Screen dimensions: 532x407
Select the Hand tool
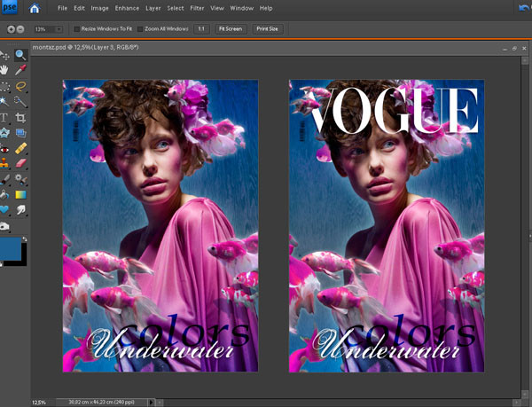click(x=4, y=70)
